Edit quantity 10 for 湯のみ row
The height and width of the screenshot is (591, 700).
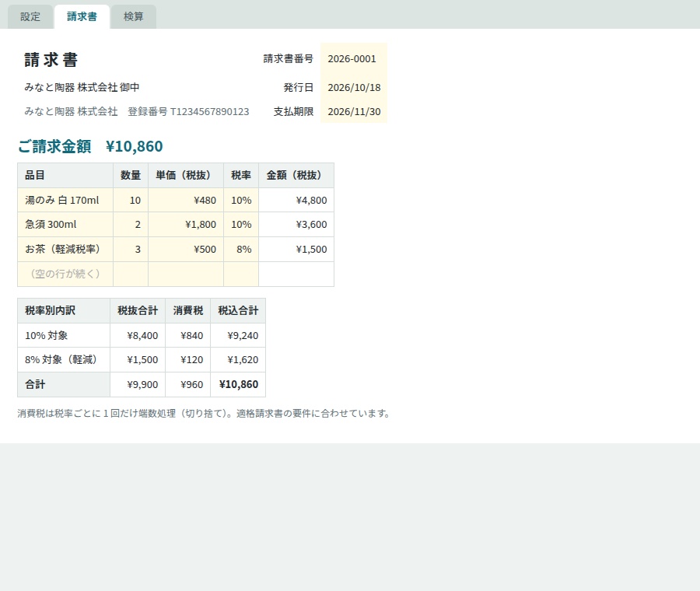[x=131, y=200]
